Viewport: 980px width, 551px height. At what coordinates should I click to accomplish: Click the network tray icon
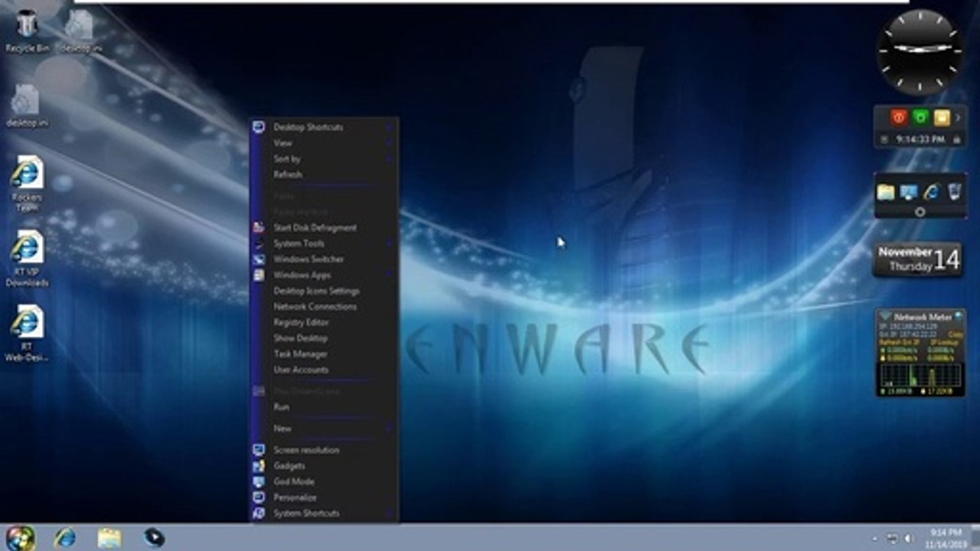892,538
